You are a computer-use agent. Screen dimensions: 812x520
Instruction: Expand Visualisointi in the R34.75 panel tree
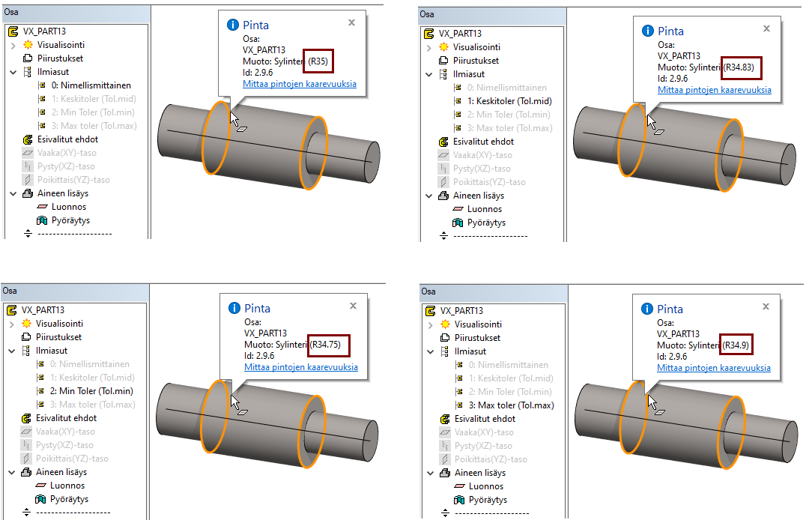(x=12, y=324)
